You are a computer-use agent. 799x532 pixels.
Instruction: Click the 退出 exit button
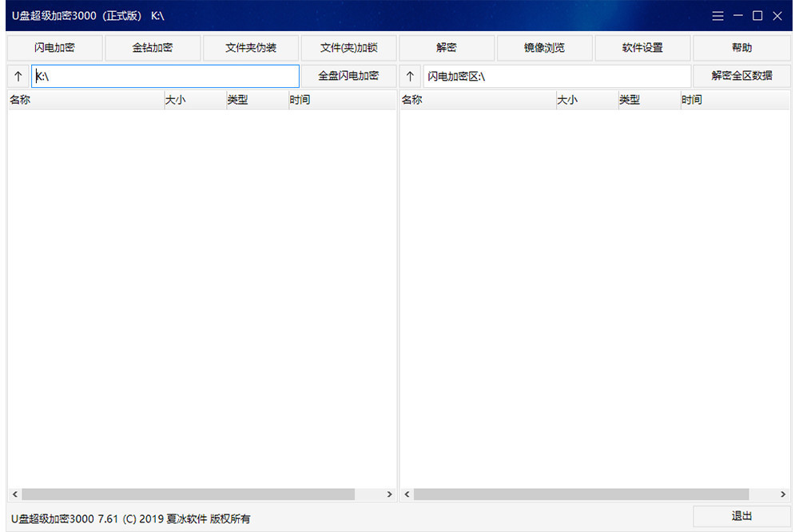coord(741,516)
